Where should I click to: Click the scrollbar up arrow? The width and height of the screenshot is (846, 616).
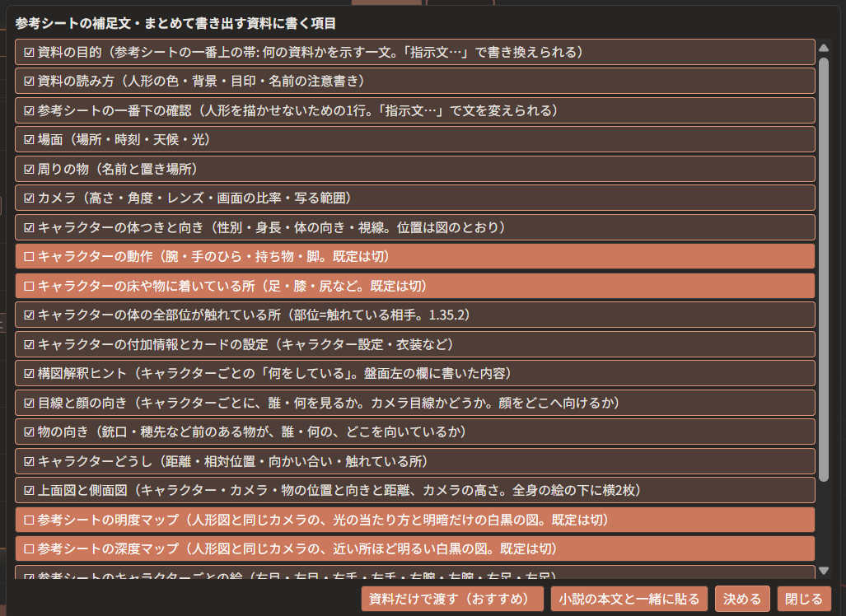coord(823,48)
